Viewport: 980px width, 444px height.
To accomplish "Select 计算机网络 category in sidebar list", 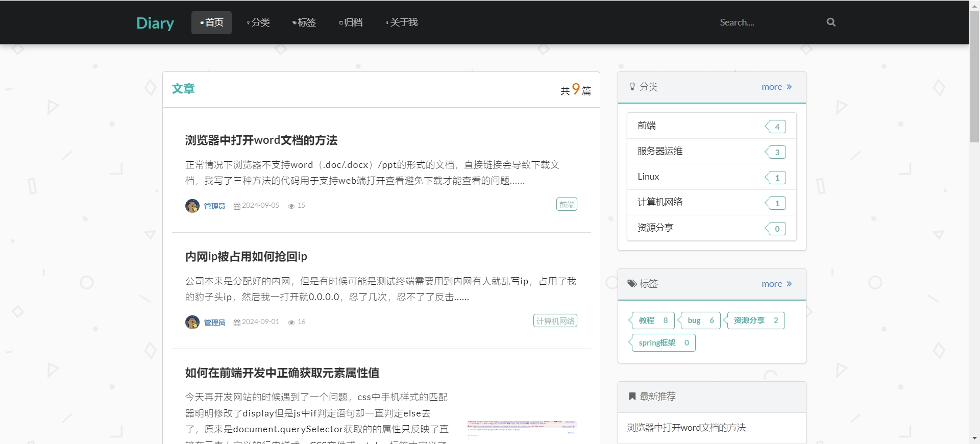I will [712, 202].
